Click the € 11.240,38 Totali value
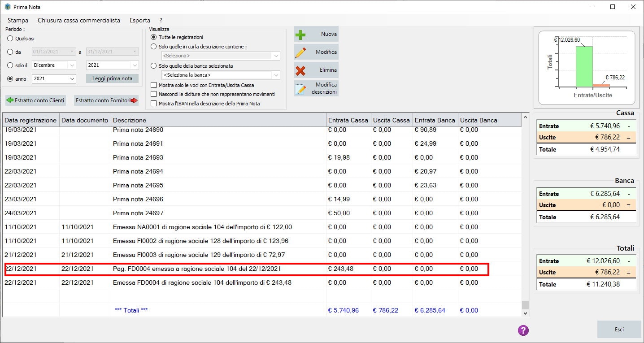 coord(603,284)
